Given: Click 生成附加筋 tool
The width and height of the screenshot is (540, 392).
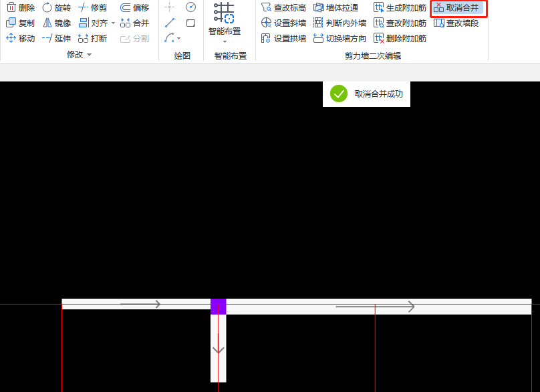Looking at the screenshot, I should point(400,7).
